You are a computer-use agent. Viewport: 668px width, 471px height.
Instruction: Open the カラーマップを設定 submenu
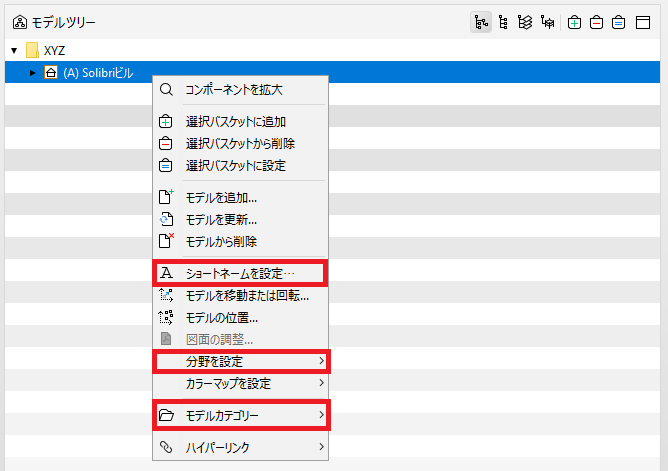click(241, 384)
